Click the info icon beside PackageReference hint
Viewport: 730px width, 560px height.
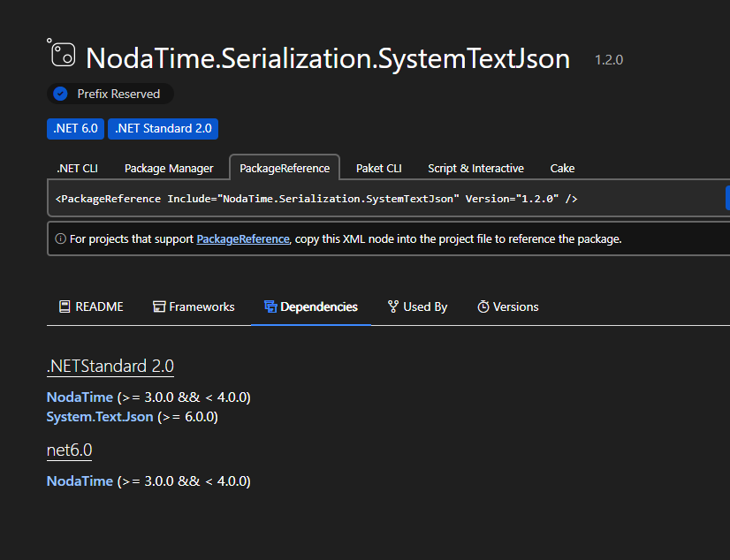click(x=61, y=238)
